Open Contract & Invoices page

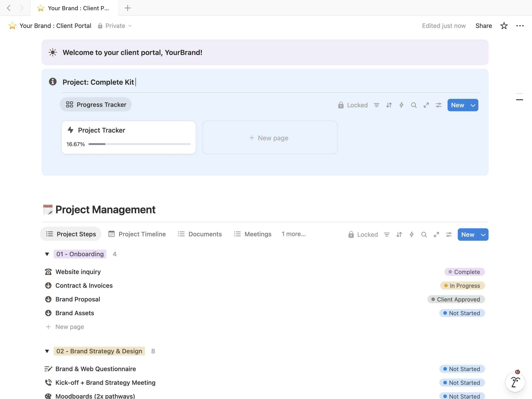click(x=84, y=286)
